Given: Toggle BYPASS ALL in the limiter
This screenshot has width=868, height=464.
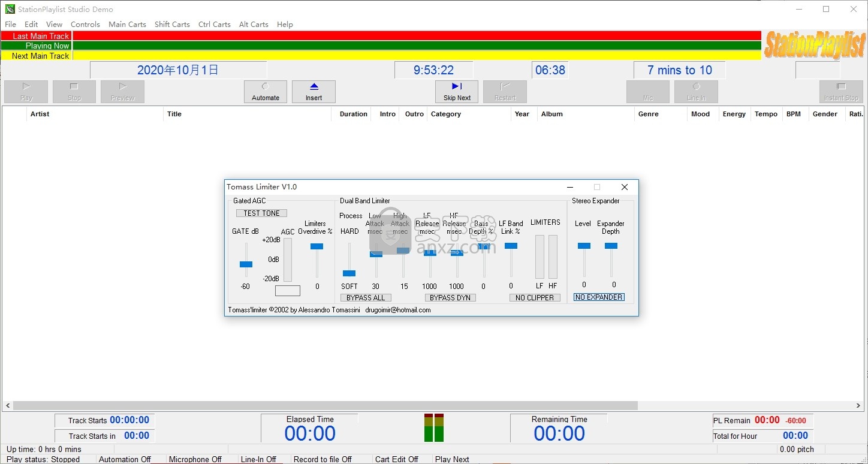Looking at the screenshot, I should point(366,298).
